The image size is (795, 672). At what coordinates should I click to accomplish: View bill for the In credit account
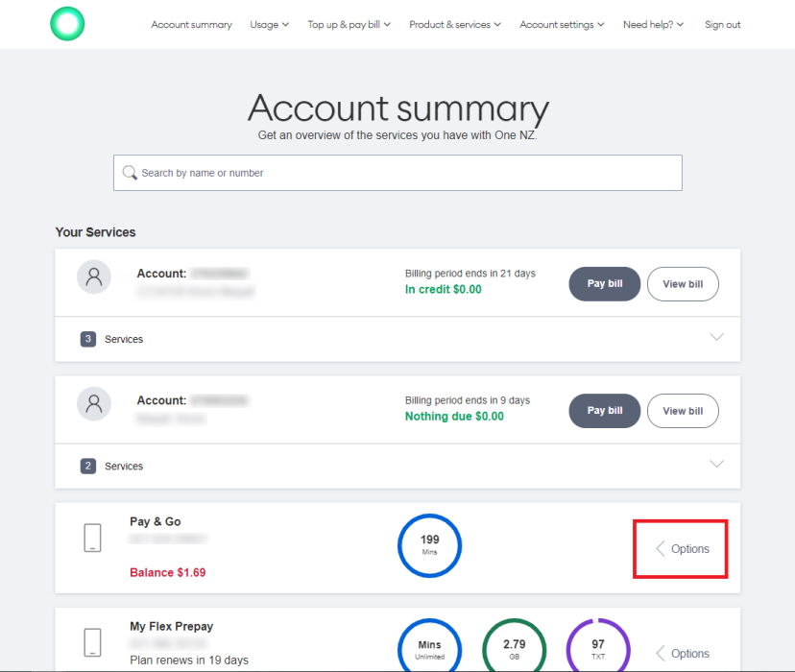683,284
